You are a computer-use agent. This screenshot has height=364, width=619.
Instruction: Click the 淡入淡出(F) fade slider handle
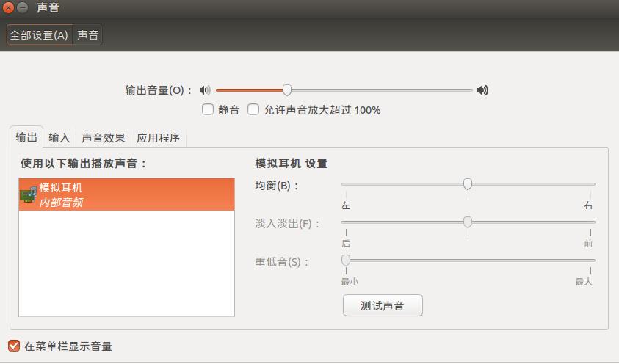[x=468, y=222]
